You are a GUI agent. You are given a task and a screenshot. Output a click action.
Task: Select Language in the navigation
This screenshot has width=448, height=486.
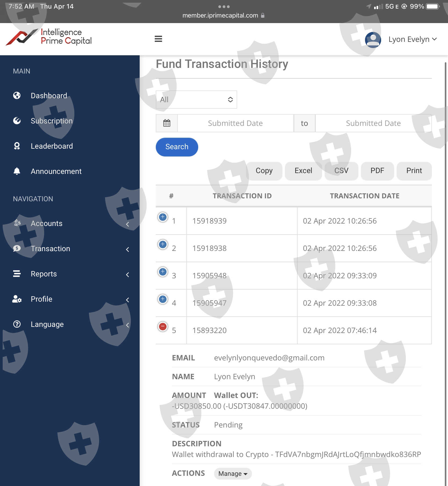pyautogui.click(x=47, y=324)
